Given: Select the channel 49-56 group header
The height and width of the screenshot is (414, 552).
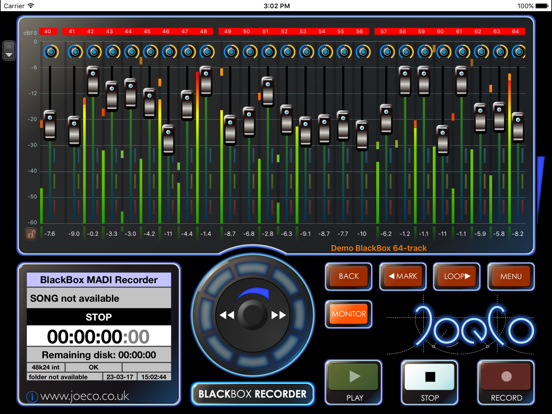Looking at the screenshot, I should click(294, 31).
